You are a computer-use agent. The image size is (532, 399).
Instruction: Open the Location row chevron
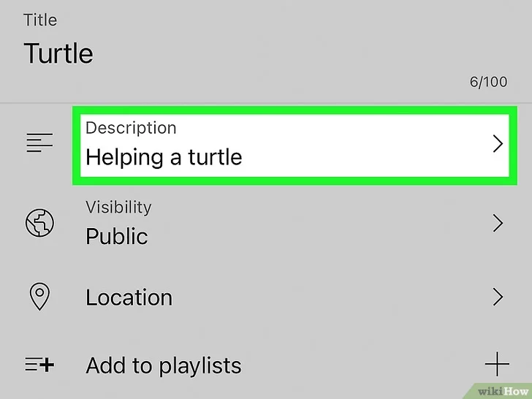pos(498,297)
